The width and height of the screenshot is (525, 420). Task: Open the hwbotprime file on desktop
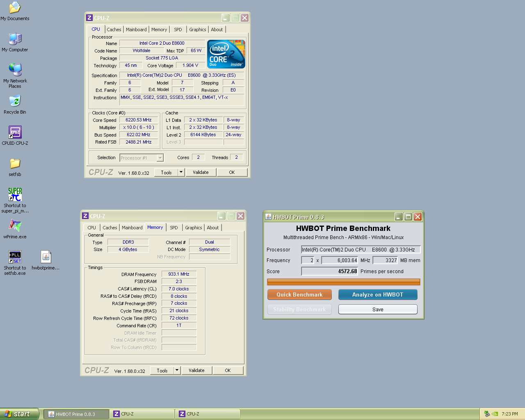click(46, 257)
